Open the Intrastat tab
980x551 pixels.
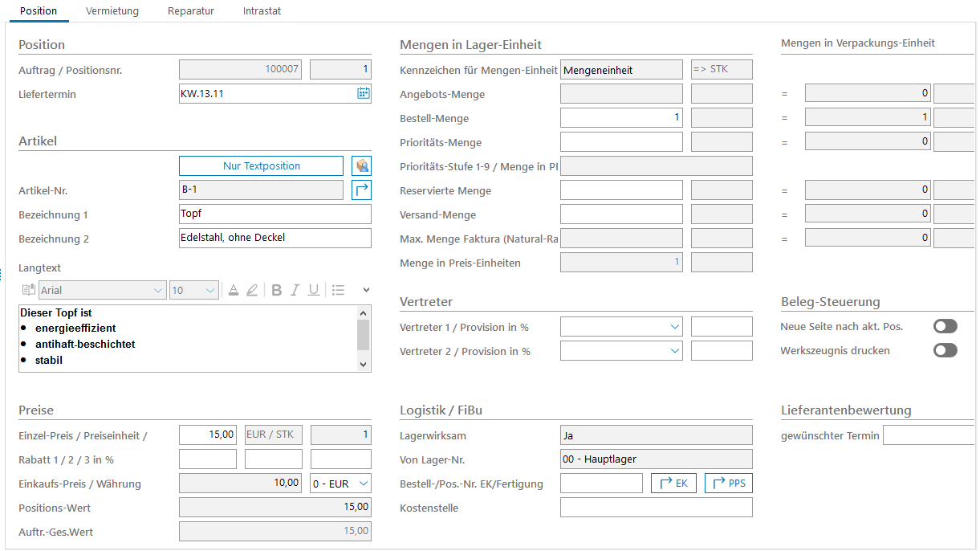pyautogui.click(x=262, y=11)
